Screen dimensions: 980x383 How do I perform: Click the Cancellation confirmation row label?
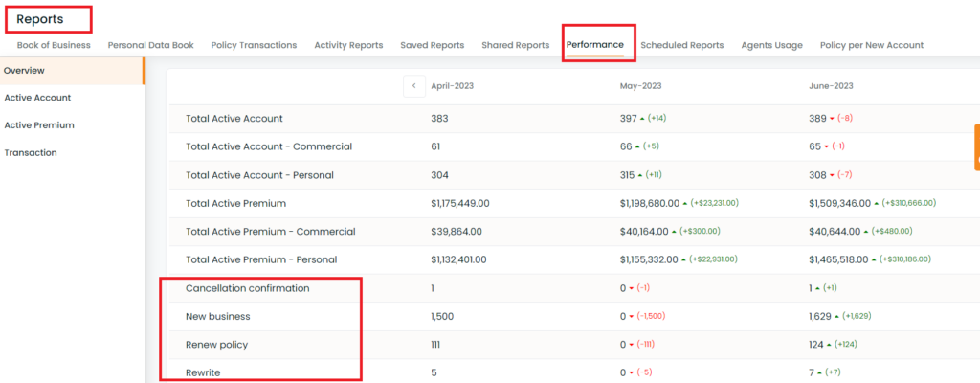248,288
